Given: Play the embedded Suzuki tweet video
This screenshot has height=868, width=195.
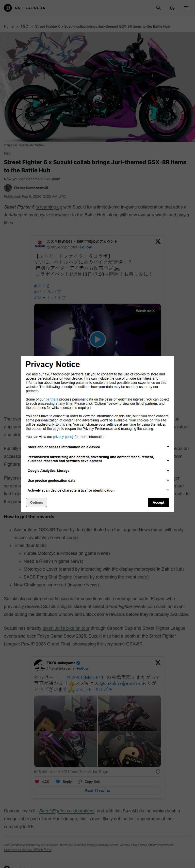Looking at the screenshot, I should (x=97, y=339).
